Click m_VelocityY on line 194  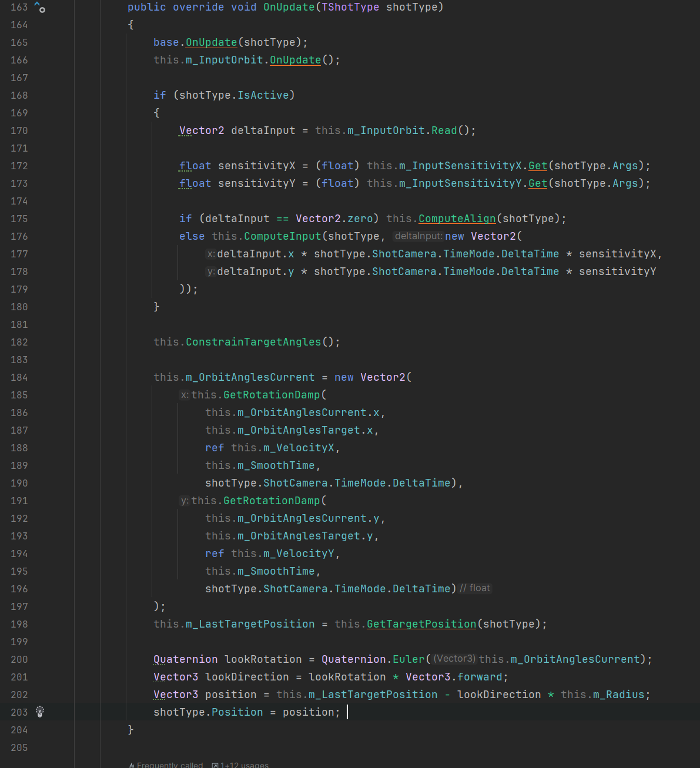[299, 554]
